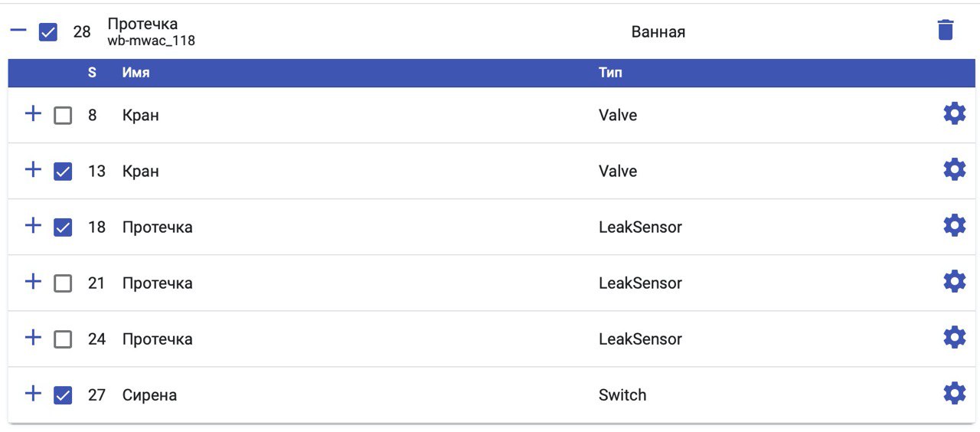Screen dimensions: 980x432
Task: Enable the checkbox for Кран row 8
Action: pyautogui.click(x=63, y=116)
